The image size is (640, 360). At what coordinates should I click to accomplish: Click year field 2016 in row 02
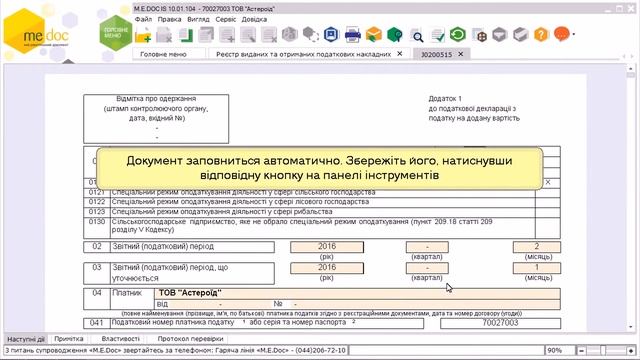point(327,247)
